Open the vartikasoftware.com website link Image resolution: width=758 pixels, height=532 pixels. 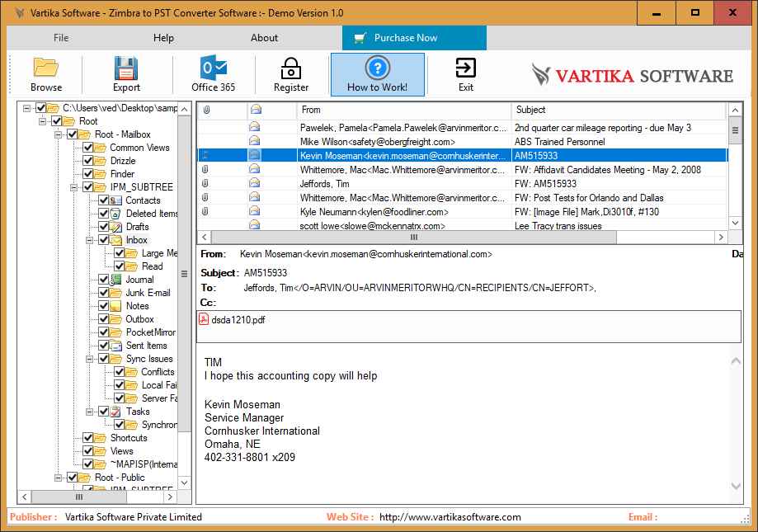point(450,517)
